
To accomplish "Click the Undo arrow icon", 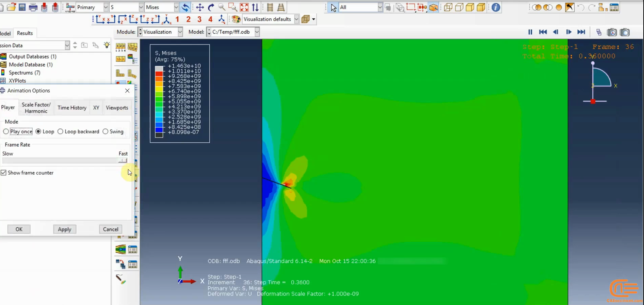I will 581,7.
